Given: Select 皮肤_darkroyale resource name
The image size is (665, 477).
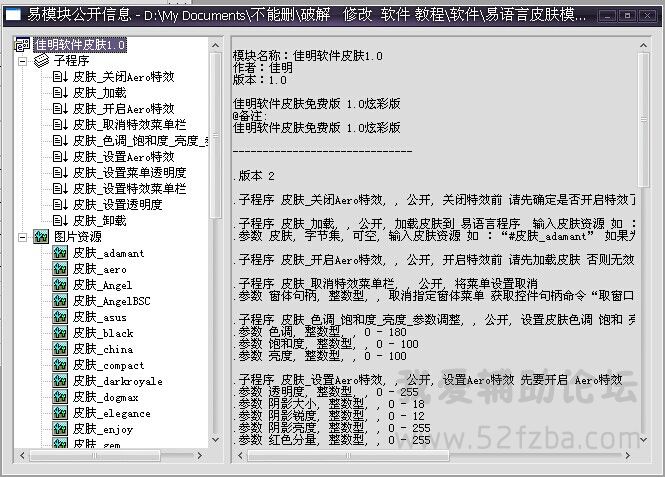Looking at the screenshot, I should pyautogui.click(x=117, y=381).
